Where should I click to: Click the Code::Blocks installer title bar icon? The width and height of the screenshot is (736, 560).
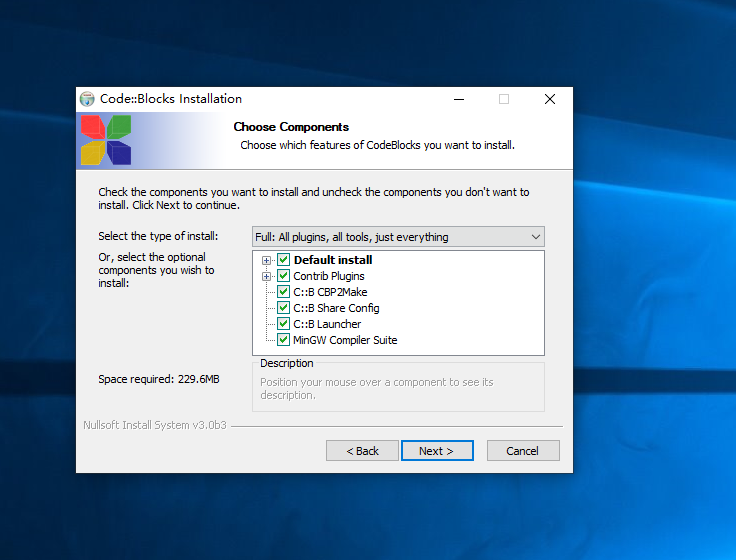coord(87,99)
